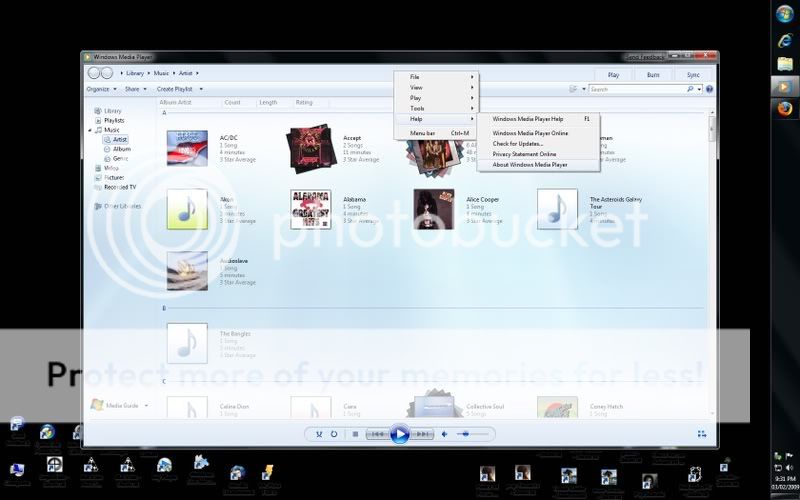Open the blue Help icon
The image size is (800, 500).
pos(709,89)
